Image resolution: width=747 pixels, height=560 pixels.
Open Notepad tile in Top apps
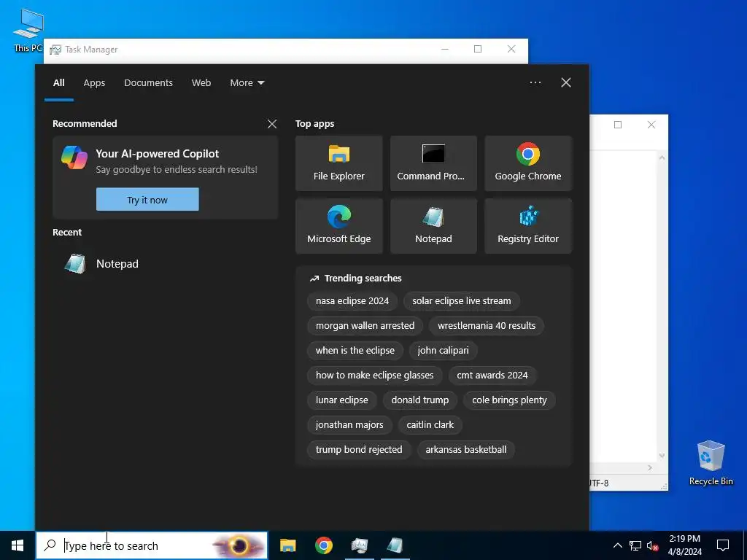pyautogui.click(x=433, y=226)
